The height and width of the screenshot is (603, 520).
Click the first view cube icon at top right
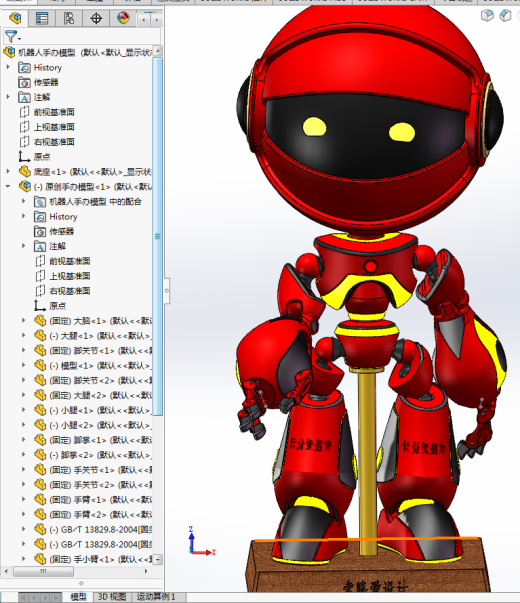(x=487, y=15)
